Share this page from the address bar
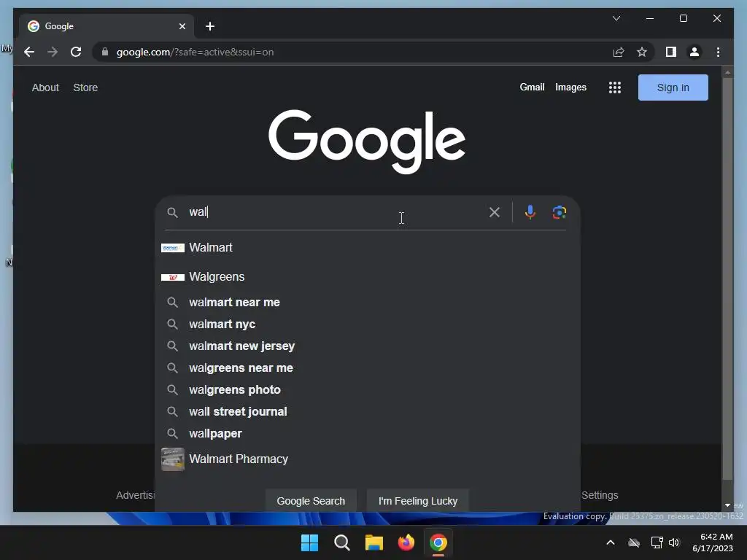The width and height of the screenshot is (747, 560). pos(619,52)
